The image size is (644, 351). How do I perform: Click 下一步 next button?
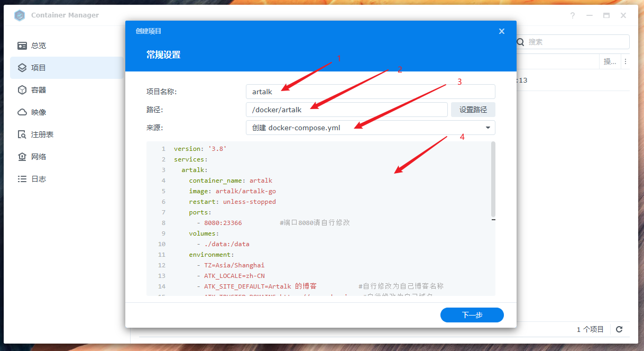tap(472, 315)
